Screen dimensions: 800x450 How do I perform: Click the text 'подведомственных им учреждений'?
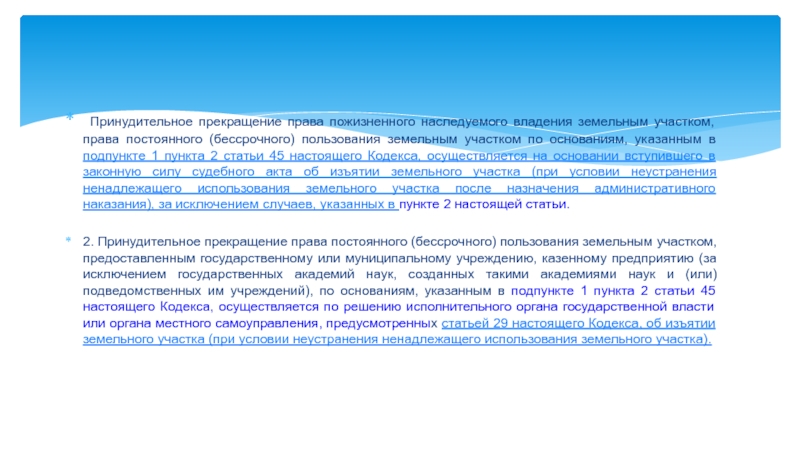(194, 291)
